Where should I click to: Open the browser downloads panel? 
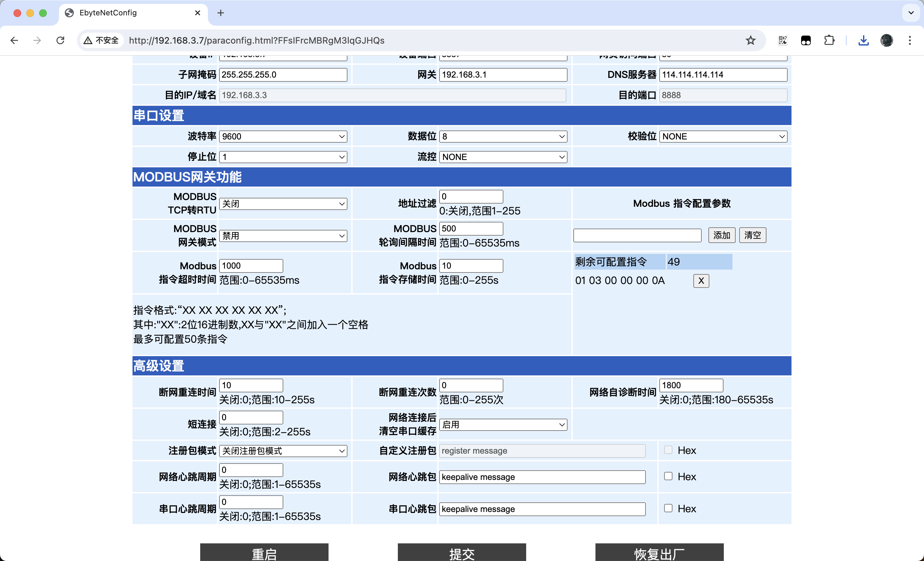tap(863, 40)
